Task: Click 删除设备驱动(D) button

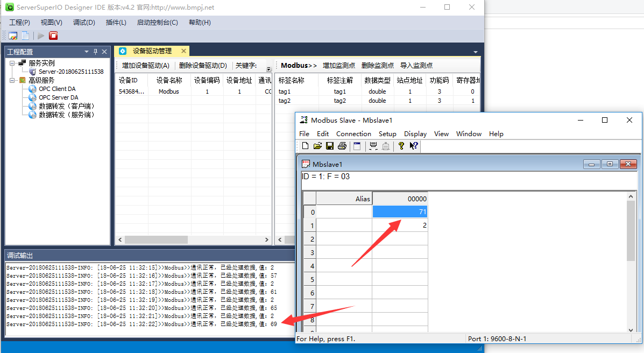Action: tap(203, 65)
